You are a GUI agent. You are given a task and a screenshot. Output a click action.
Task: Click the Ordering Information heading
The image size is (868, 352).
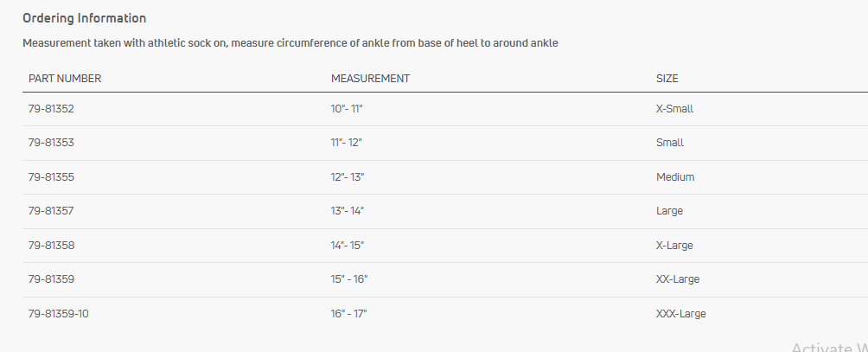[x=84, y=18]
